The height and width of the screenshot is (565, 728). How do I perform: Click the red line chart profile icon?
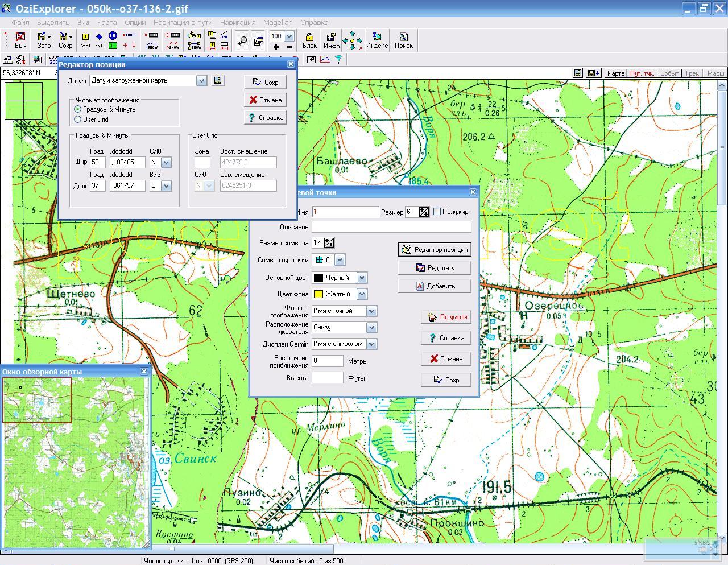pos(325,59)
